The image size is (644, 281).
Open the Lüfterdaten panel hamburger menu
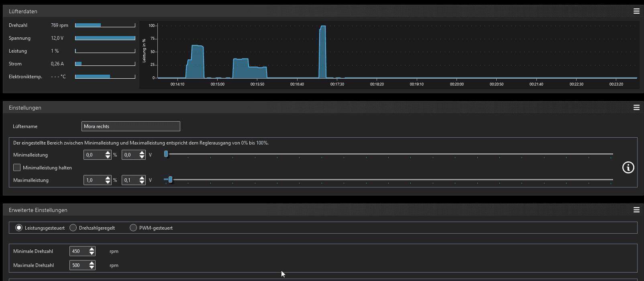[636, 11]
